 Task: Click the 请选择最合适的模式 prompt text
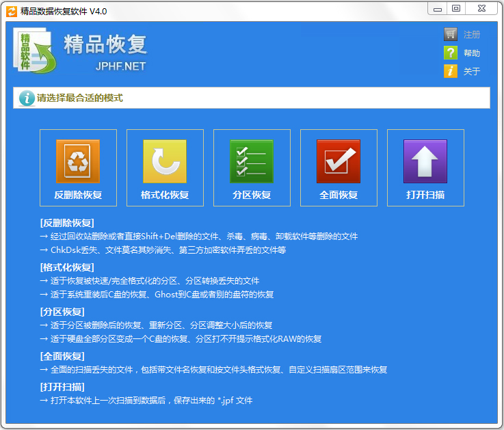80,98
